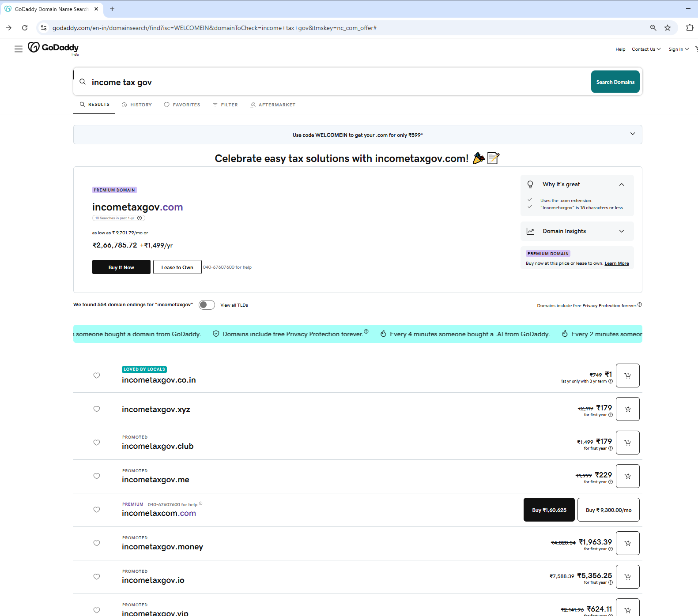View site information icon in address bar
Image resolution: width=698 pixels, height=616 pixels.
pyautogui.click(x=43, y=28)
